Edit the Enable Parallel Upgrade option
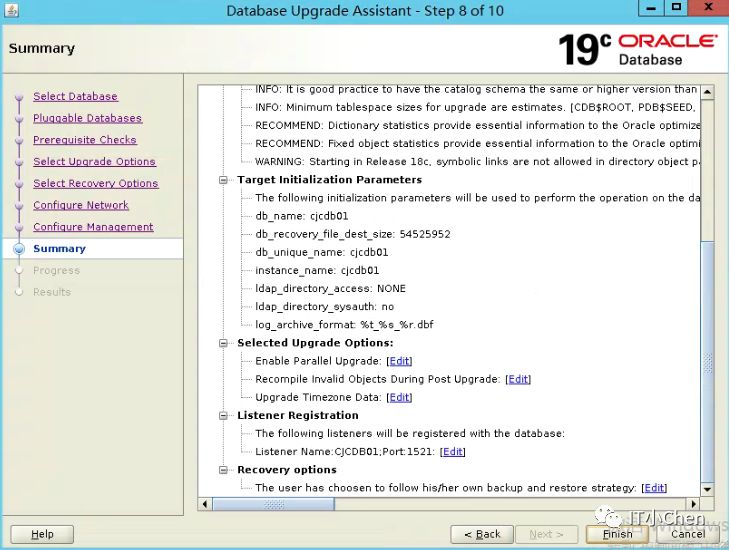The height and width of the screenshot is (550, 729). coord(399,361)
